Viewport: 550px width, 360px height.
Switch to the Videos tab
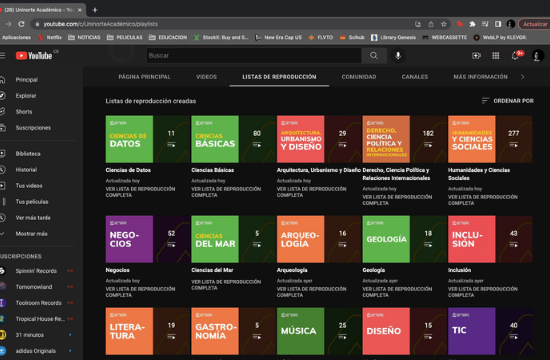(207, 77)
